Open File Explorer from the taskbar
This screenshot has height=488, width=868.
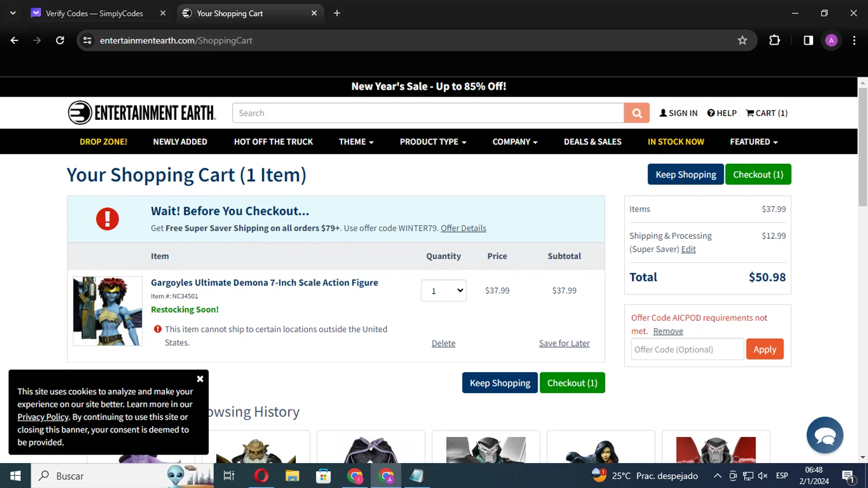[x=292, y=476]
